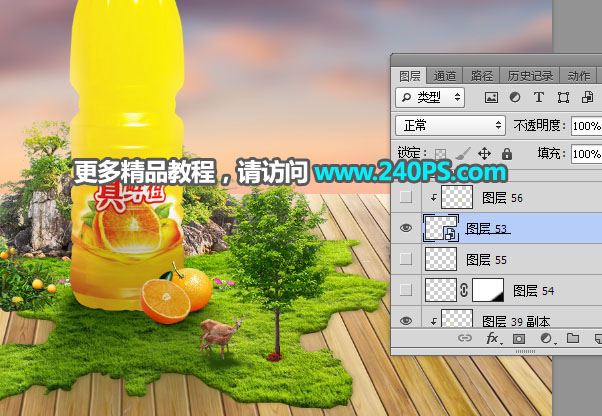Hide layer 图层 53 via eye icon

coord(406,228)
